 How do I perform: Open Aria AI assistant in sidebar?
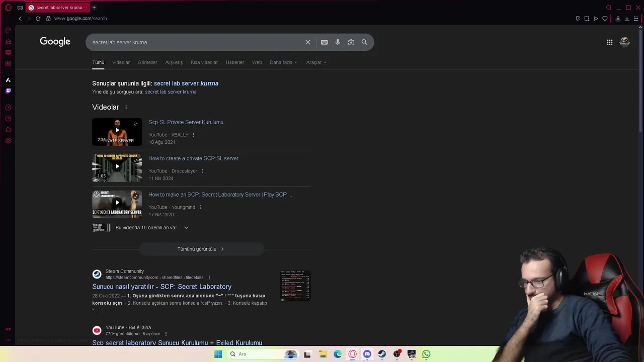tap(8, 80)
